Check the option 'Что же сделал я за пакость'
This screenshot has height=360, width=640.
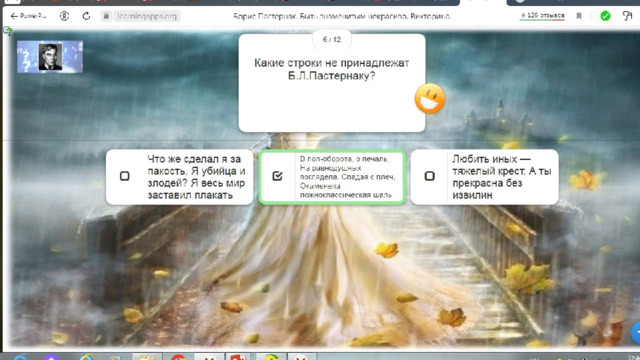pos(124,176)
